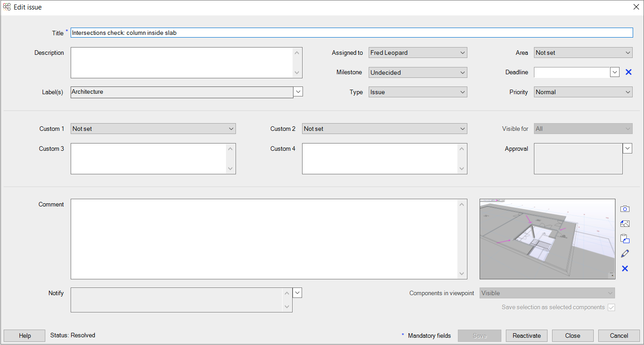
Task: Click into the Description text box
Action: [x=182, y=62]
